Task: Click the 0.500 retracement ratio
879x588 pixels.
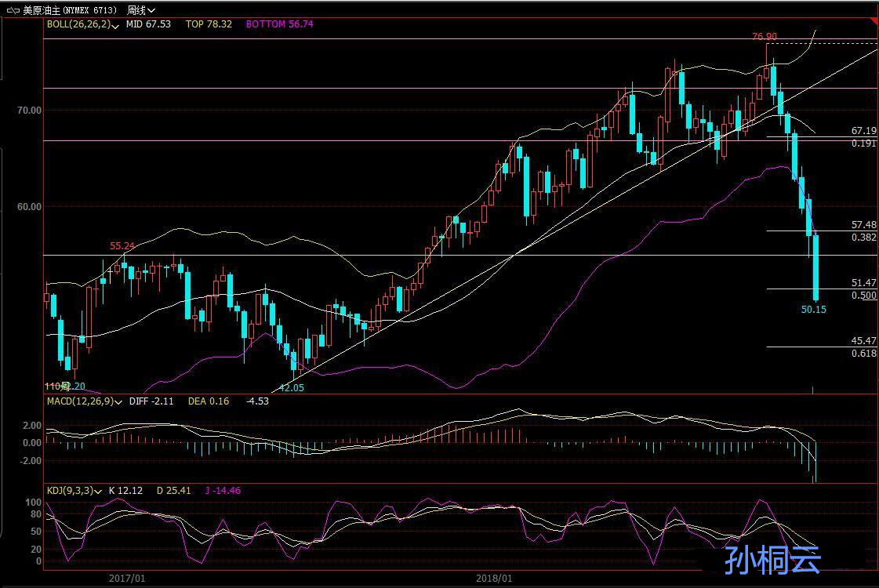Action: (863, 296)
